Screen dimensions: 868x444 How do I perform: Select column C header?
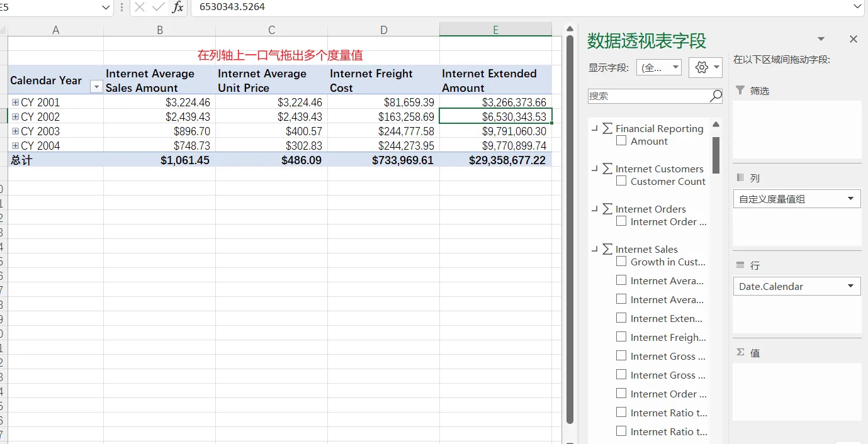click(272, 30)
